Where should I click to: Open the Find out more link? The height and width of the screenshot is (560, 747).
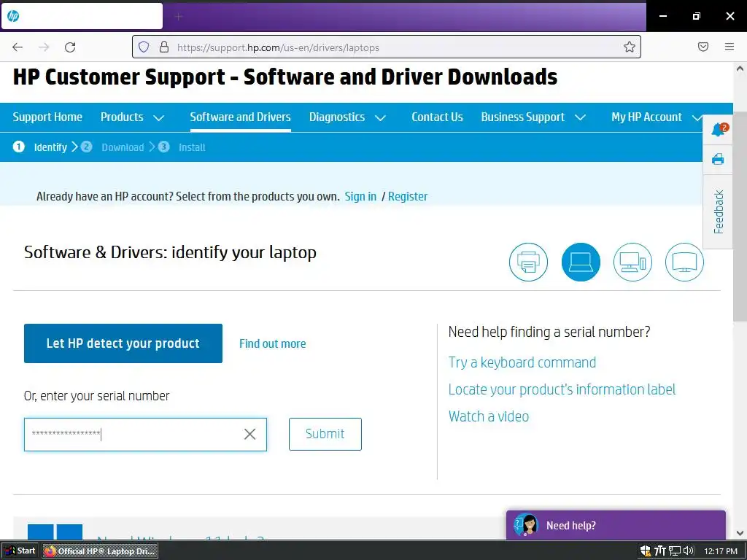[x=273, y=344]
